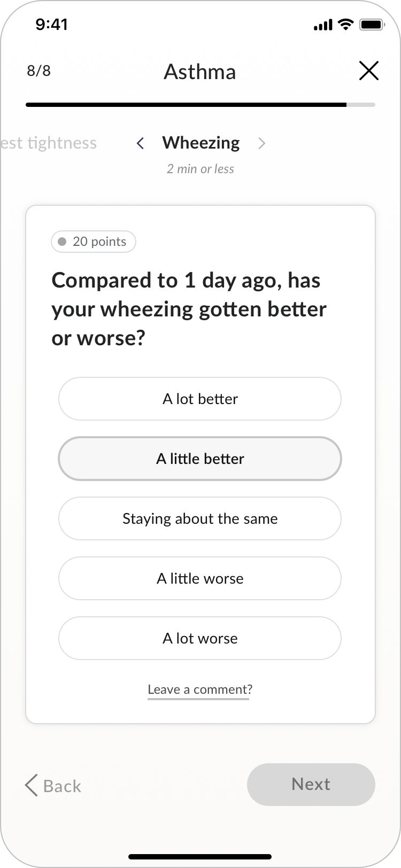Deselect the A little better answer

(200, 459)
